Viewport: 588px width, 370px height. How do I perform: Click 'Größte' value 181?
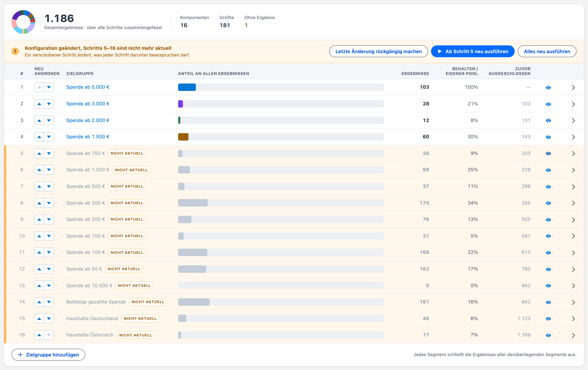click(225, 25)
